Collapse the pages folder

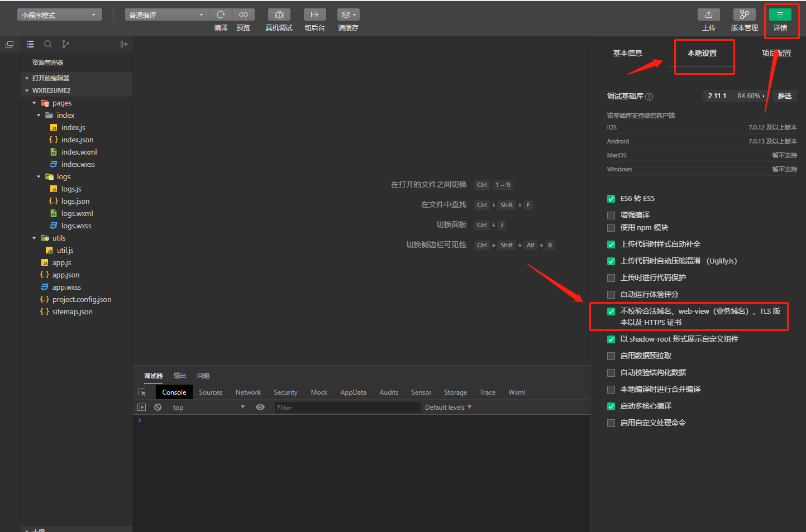point(34,103)
